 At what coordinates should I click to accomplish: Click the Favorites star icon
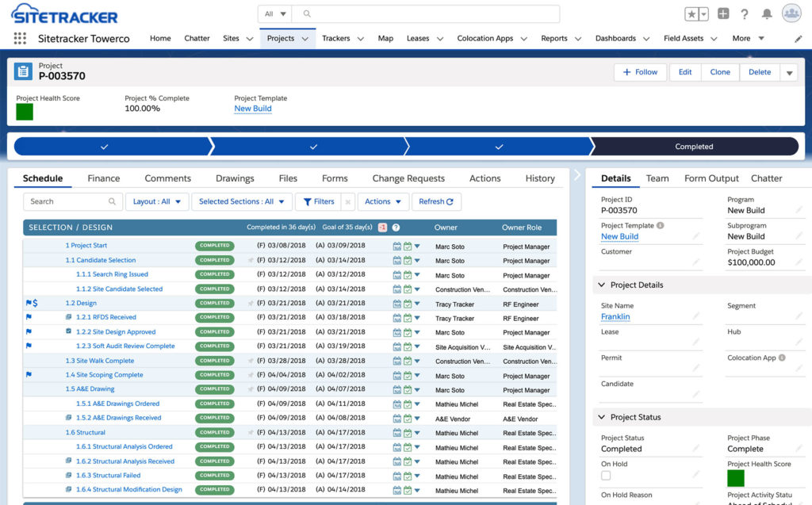coord(691,14)
